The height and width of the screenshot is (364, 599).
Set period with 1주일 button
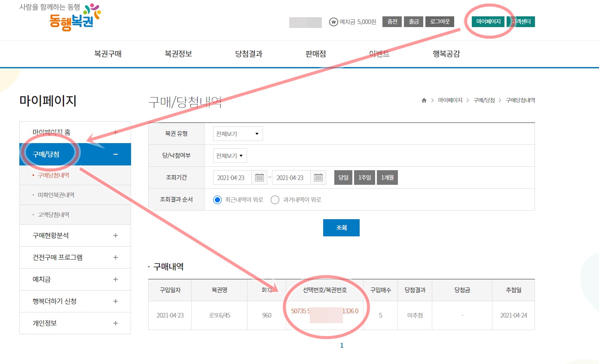pyautogui.click(x=364, y=177)
